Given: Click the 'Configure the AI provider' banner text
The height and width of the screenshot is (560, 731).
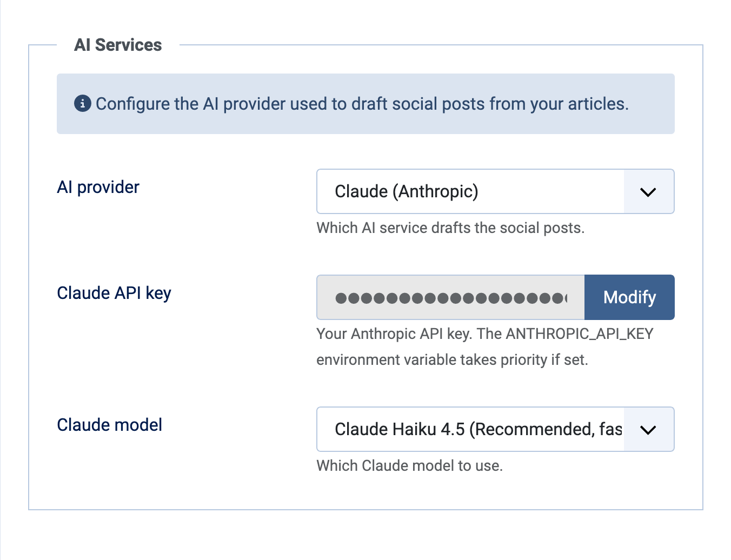Looking at the screenshot, I should point(362,104).
